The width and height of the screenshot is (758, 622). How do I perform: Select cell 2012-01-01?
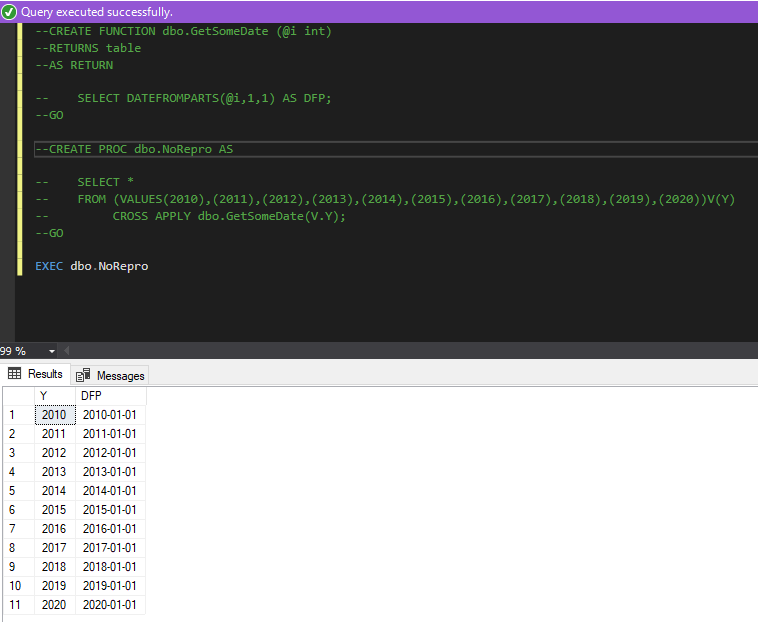tap(111, 453)
